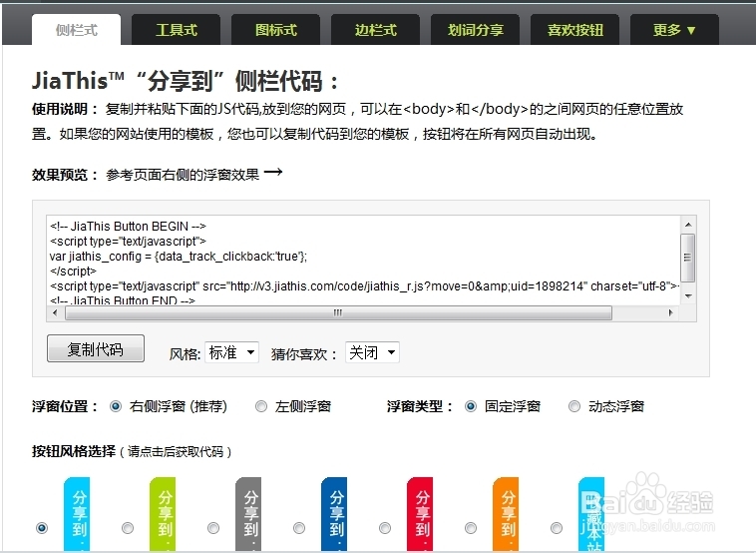Open the 划词分享 tab
The width and height of the screenshot is (756, 553).
[x=476, y=30]
